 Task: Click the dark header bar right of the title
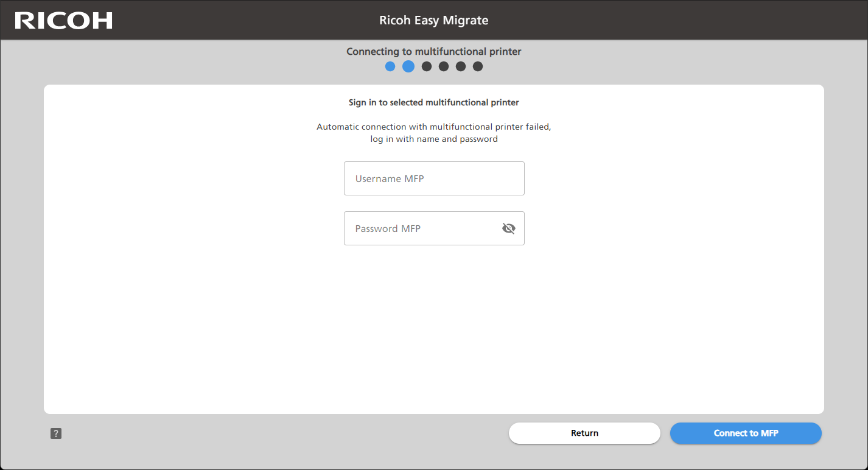pyautogui.click(x=670, y=21)
